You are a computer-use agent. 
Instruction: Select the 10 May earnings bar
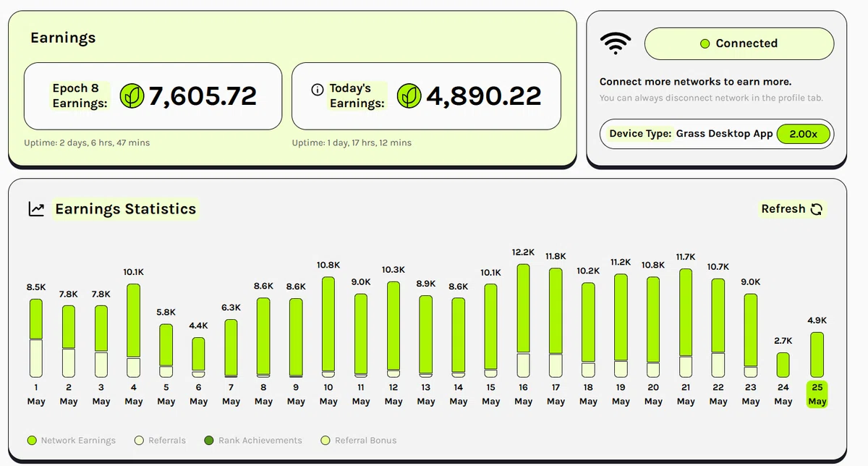pos(328,327)
